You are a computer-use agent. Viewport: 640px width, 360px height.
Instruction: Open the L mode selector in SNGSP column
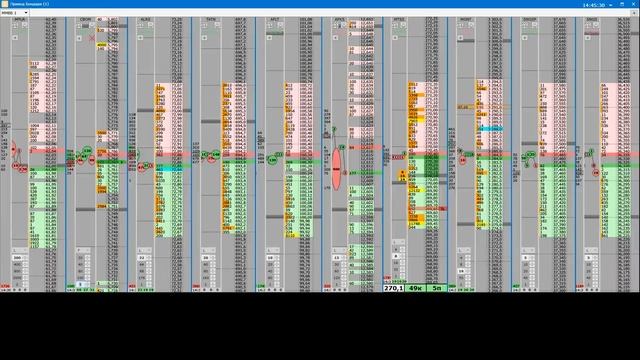coord(529,251)
